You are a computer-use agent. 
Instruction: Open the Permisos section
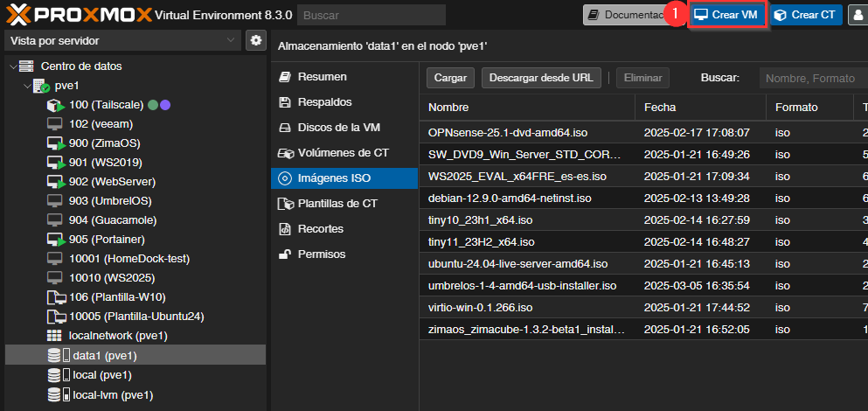point(344,254)
